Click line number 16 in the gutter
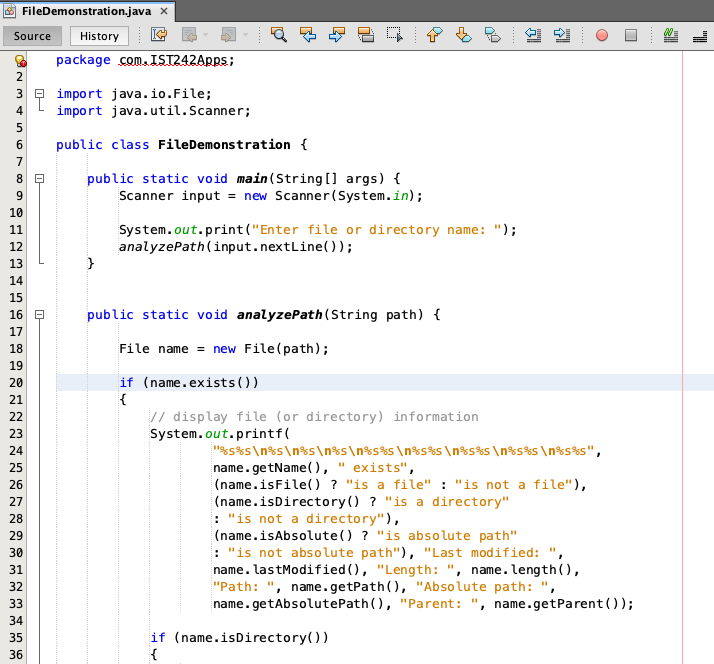The height and width of the screenshot is (664, 714). (x=15, y=315)
